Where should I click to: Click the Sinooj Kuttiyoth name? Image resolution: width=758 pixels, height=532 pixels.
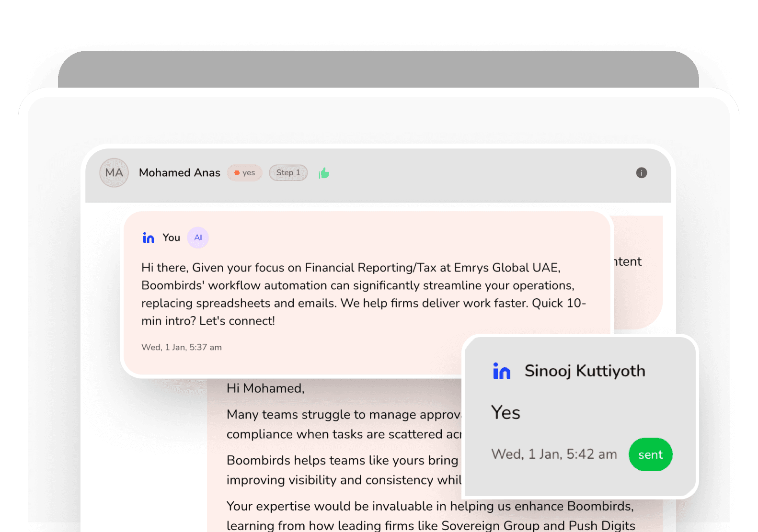585,371
